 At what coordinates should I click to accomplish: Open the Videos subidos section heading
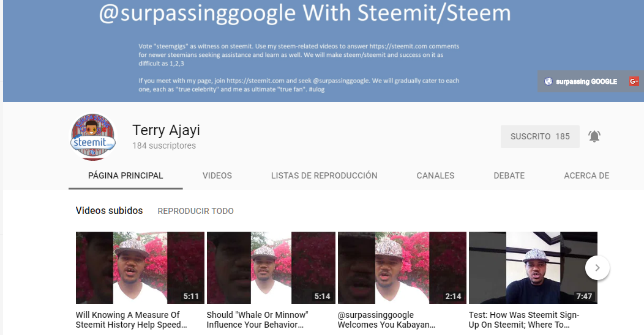[109, 210]
